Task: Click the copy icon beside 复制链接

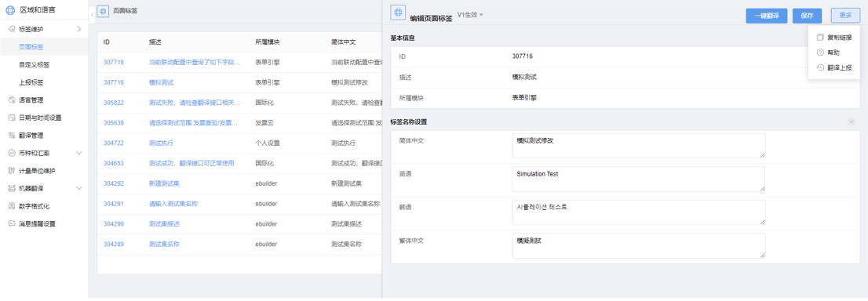Action: click(x=820, y=38)
